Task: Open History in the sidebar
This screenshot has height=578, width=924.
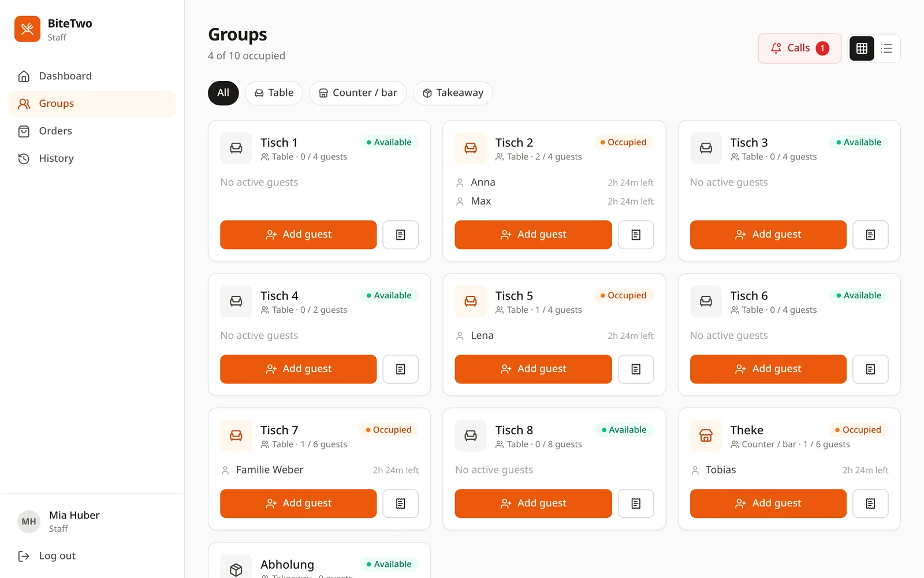Action: [x=92, y=158]
